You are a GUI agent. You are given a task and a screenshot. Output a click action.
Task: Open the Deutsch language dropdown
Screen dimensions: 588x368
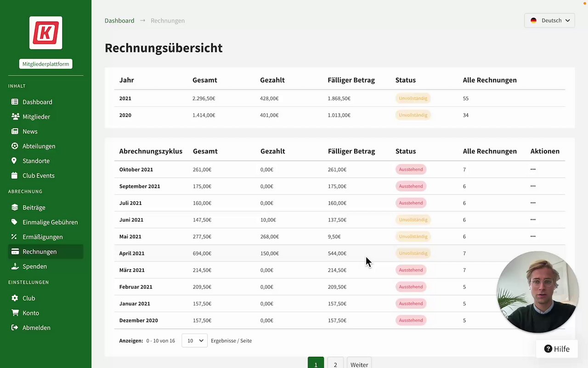[x=549, y=20]
